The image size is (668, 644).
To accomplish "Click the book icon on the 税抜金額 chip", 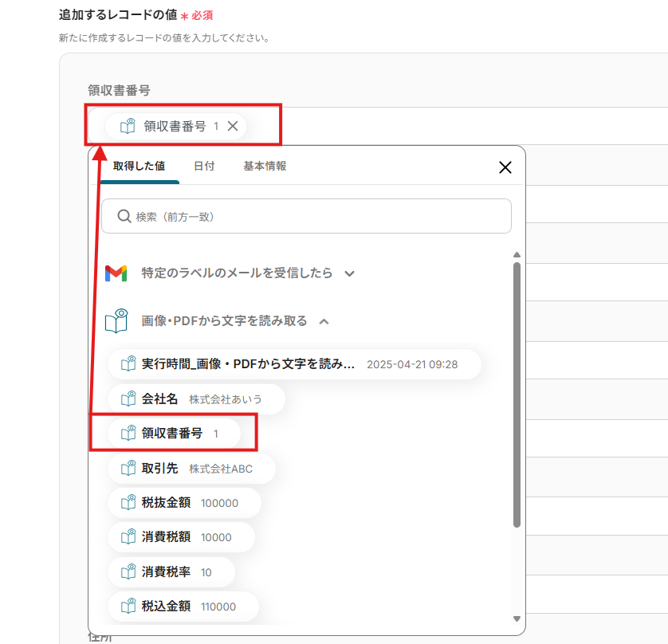I will point(128,503).
